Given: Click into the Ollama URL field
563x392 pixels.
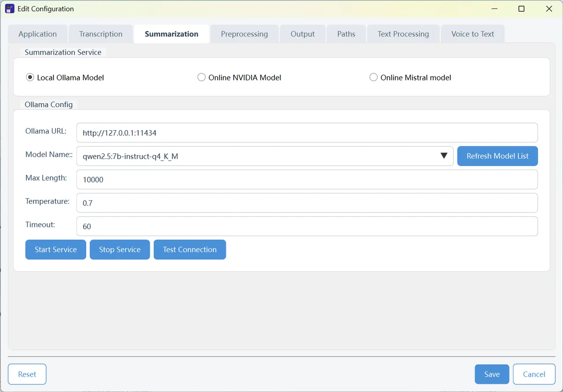Looking at the screenshot, I should click(x=307, y=133).
